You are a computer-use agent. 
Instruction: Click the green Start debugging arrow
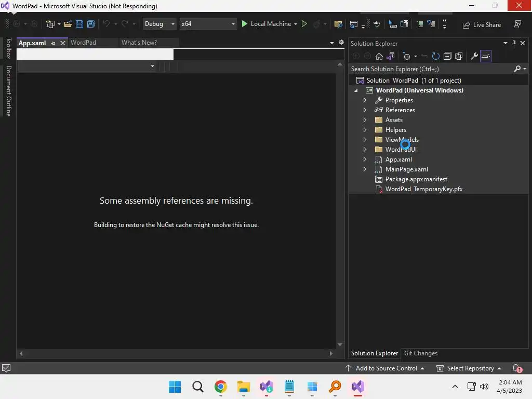pos(244,24)
